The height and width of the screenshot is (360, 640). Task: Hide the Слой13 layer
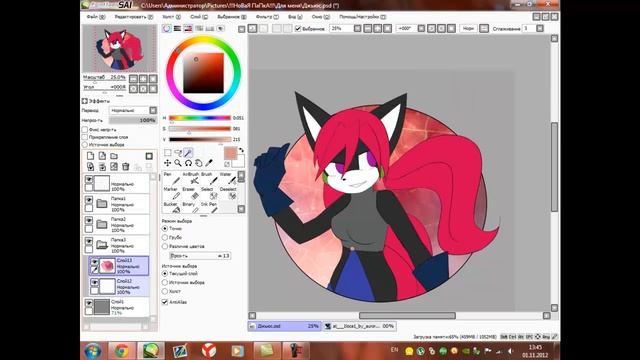94,262
